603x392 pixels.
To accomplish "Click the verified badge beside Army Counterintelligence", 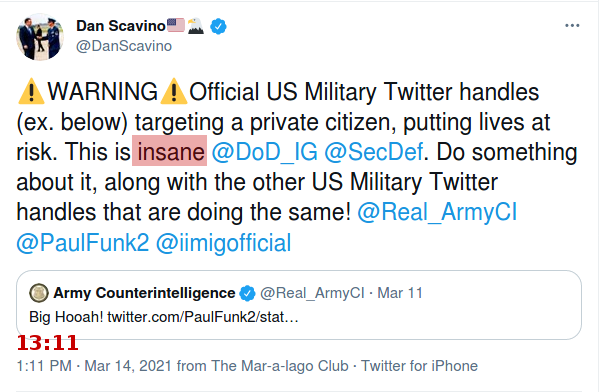I will pyautogui.click(x=247, y=293).
